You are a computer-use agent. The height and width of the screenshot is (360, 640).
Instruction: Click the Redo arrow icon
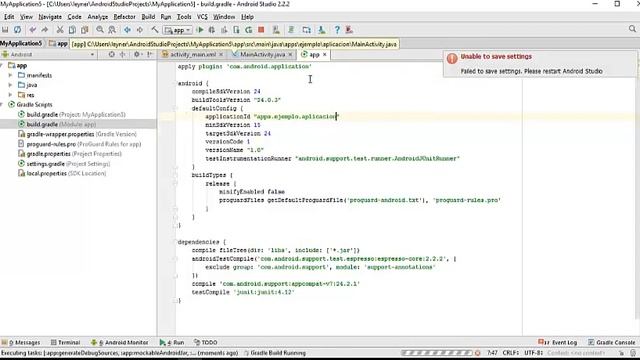(45, 30)
